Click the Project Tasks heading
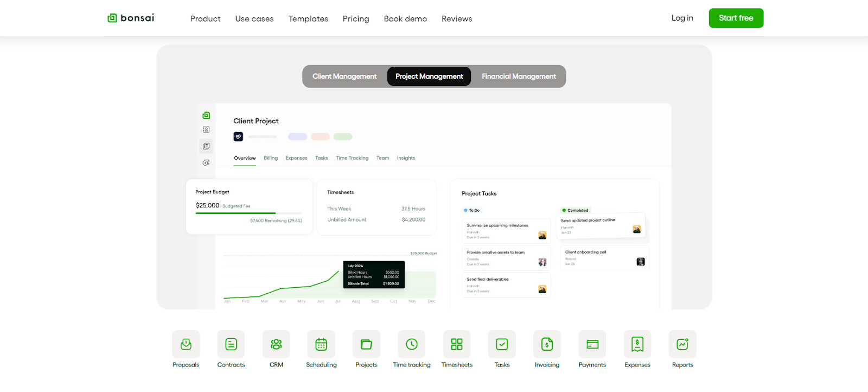Viewport: 868px width, 392px height. (x=479, y=194)
